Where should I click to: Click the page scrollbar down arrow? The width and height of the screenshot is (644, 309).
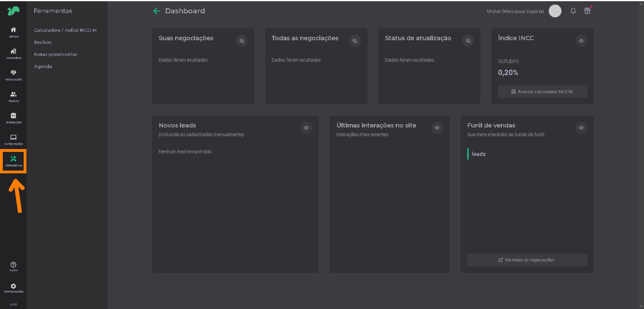(x=641, y=306)
